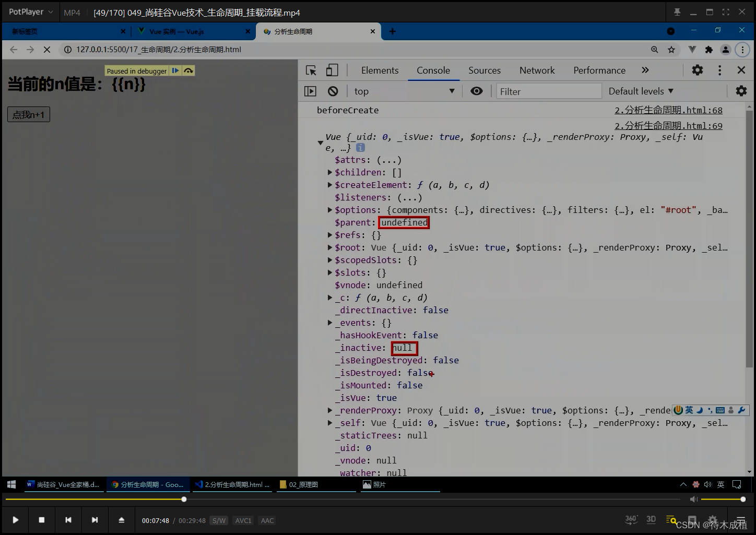
Task: Toggle the S/W decoder indicator
Action: (219, 520)
